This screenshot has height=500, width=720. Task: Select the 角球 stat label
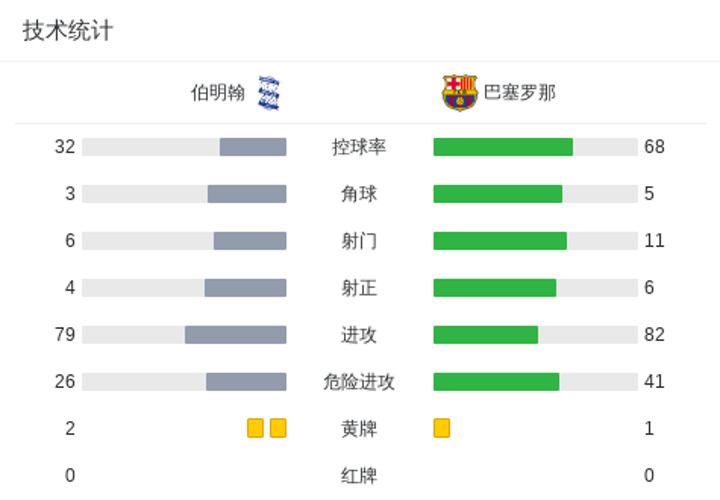pyautogui.click(x=359, y=194)
